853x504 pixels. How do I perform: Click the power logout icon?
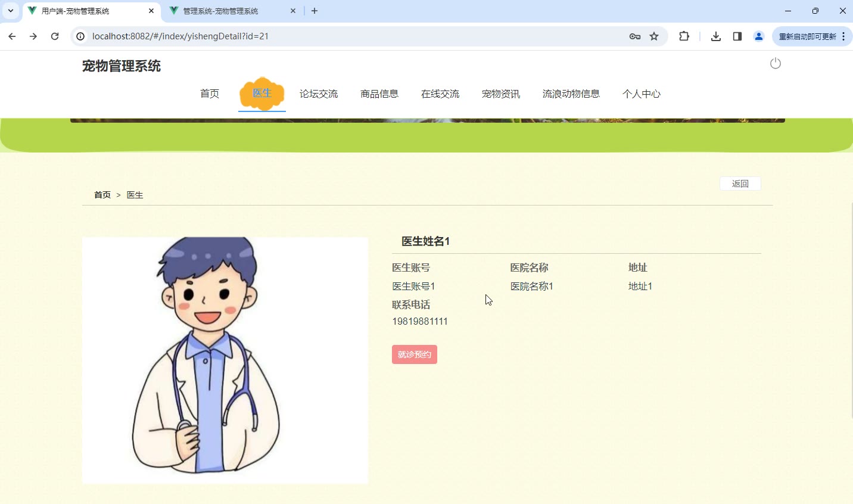point(775,63)
